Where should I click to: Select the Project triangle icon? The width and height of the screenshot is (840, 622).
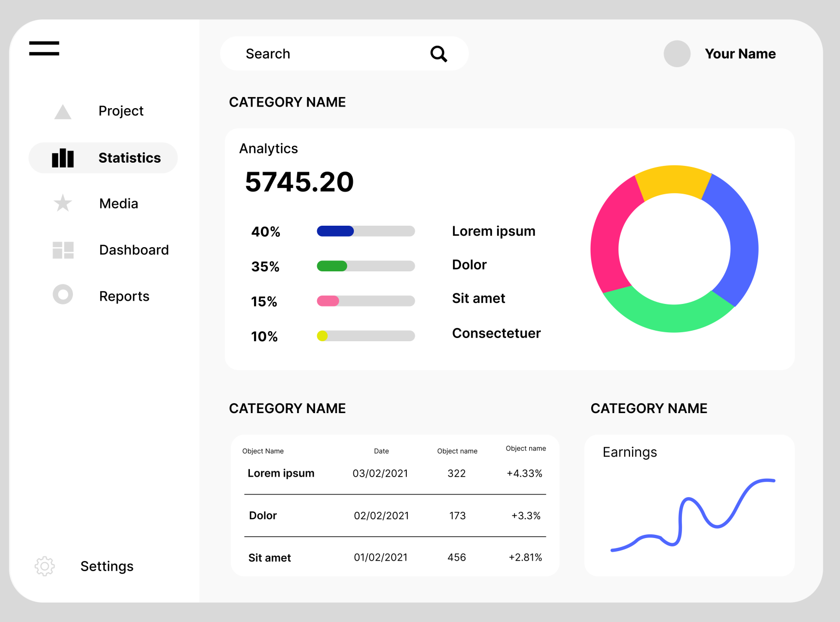click(62, 111)
